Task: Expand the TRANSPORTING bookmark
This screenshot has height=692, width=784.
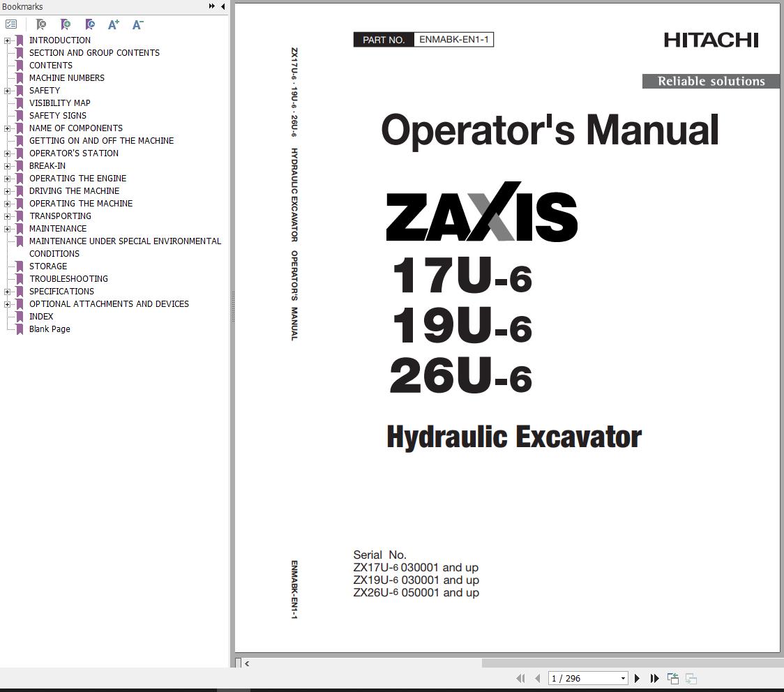Action: pyautogui.click(x=7, y=216)
